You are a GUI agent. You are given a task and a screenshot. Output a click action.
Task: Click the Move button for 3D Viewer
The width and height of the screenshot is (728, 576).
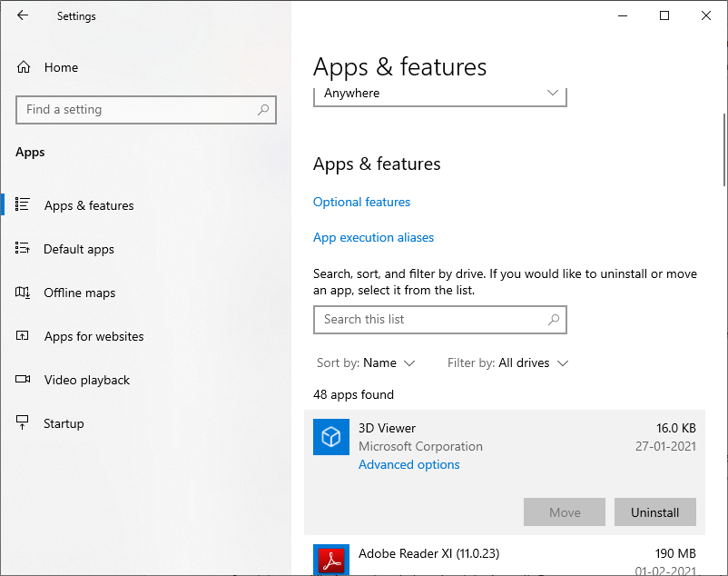tap(565, 511)
